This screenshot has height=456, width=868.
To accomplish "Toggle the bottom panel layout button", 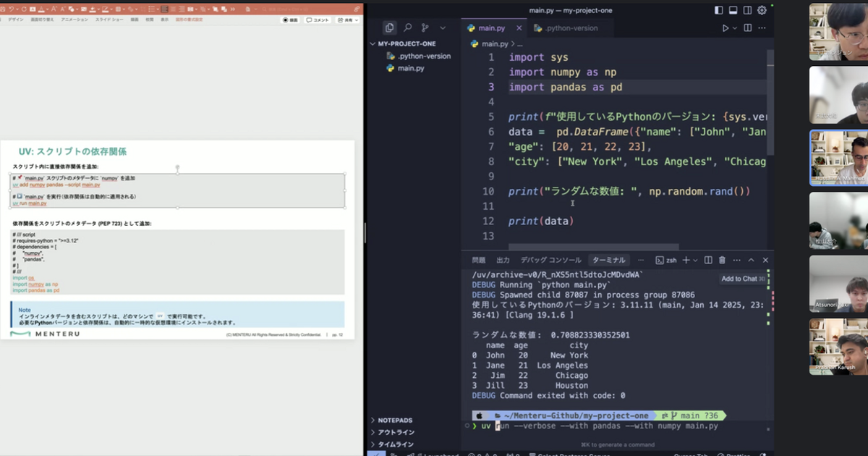I will tap(733, 10).
